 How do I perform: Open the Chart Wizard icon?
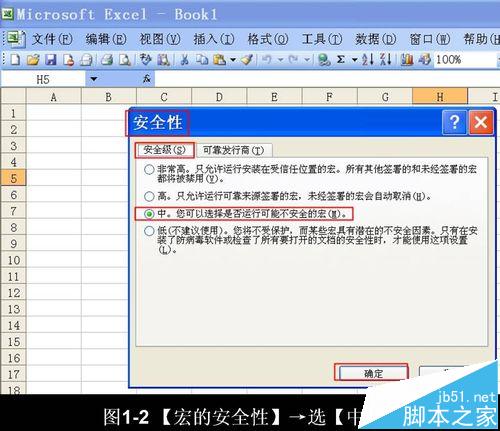(406, 60)
